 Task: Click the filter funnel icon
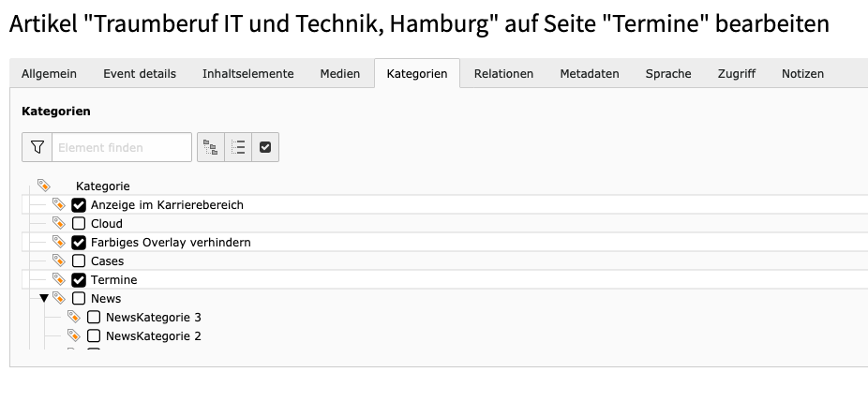pos(37,147)
